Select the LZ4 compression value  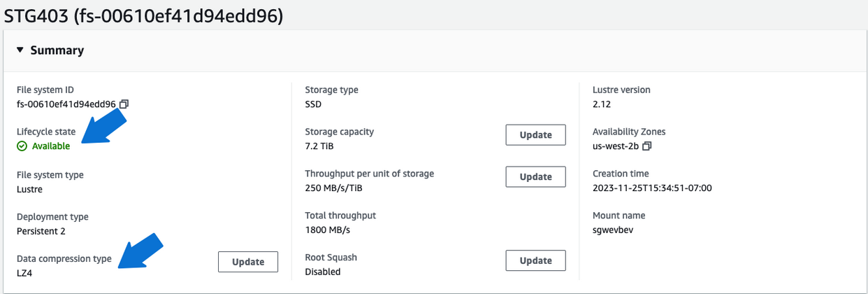(24, 273)
